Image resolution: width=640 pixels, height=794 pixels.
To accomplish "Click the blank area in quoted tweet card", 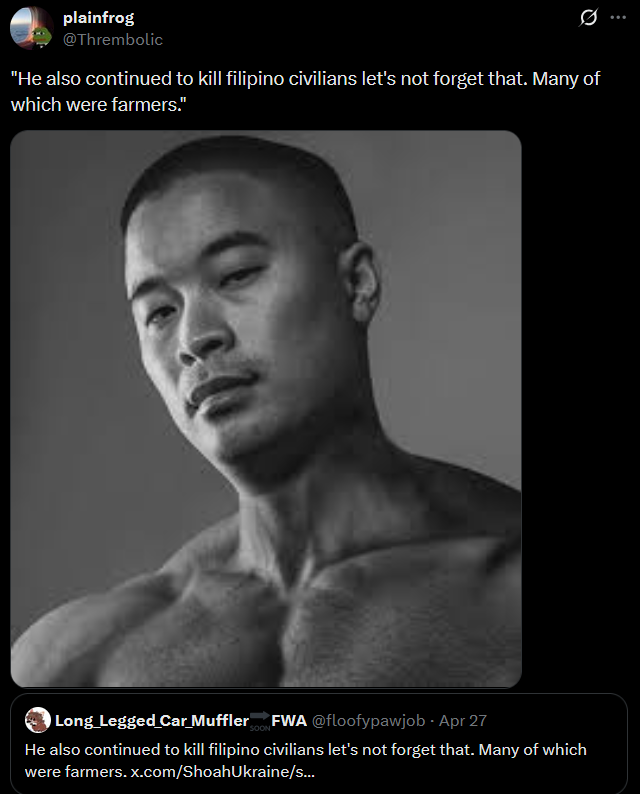I will [x=557, y=720].
